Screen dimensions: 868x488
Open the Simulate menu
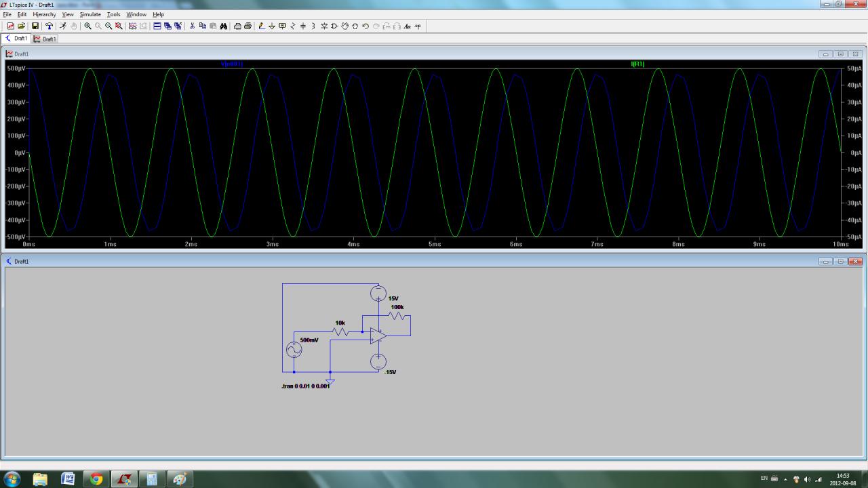[90, 14]
